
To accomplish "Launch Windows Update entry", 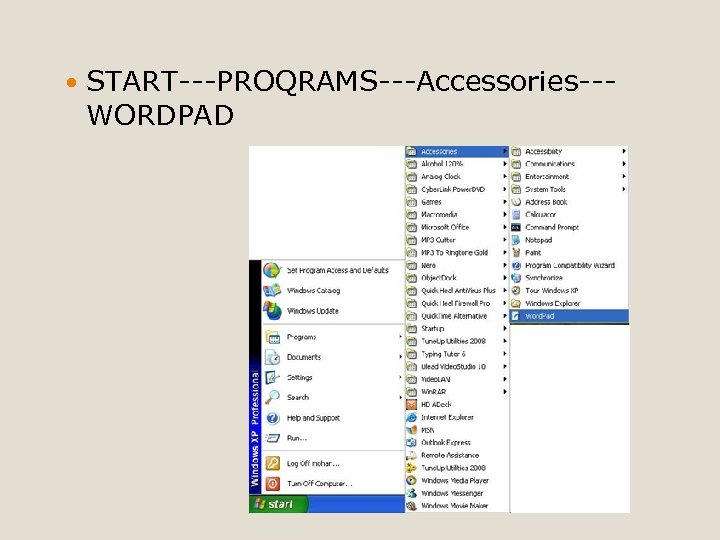I will [x=332, y=311].
